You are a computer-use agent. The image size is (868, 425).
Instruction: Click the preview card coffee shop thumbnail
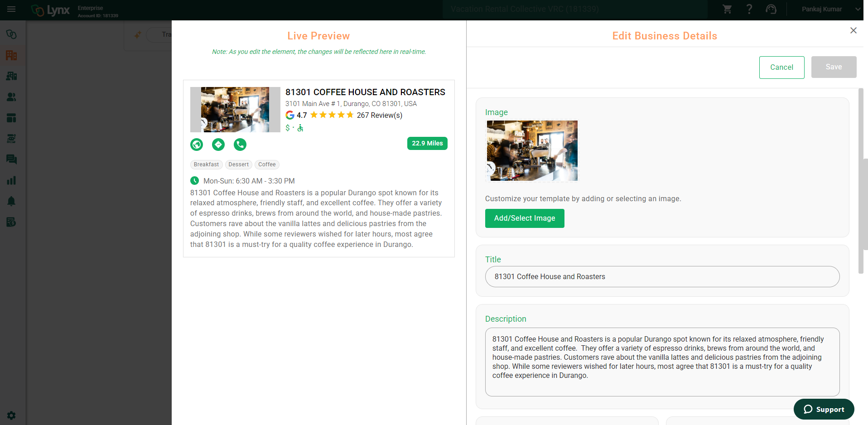(x=235, y=110)
